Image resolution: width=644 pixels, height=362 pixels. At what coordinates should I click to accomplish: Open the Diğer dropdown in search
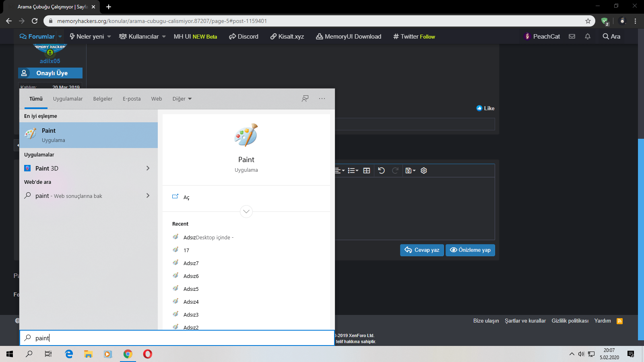[x=182, y=99]
